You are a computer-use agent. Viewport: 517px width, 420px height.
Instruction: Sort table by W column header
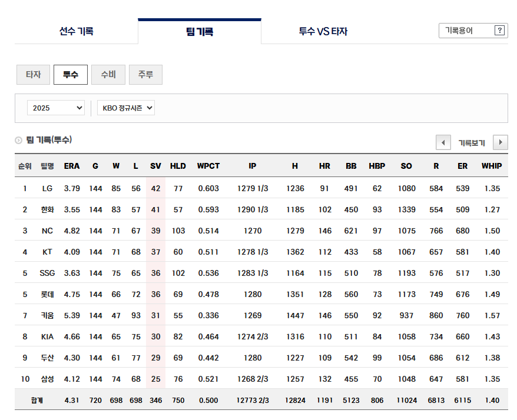pyautogui.click(x=116, y=166)
